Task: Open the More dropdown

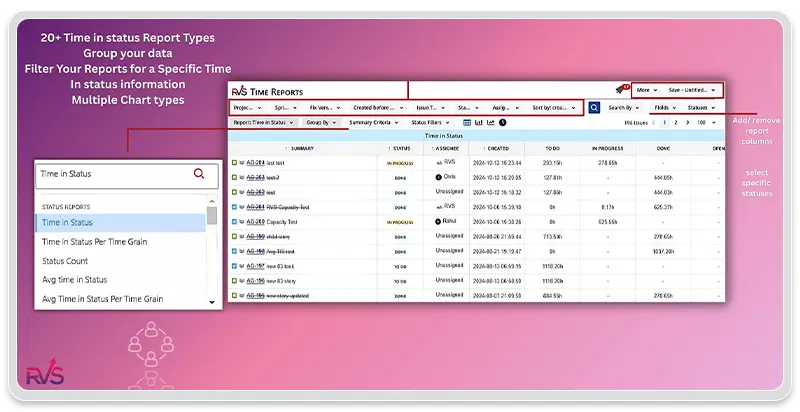Action: pyautogui.click(x=646, y=90)
